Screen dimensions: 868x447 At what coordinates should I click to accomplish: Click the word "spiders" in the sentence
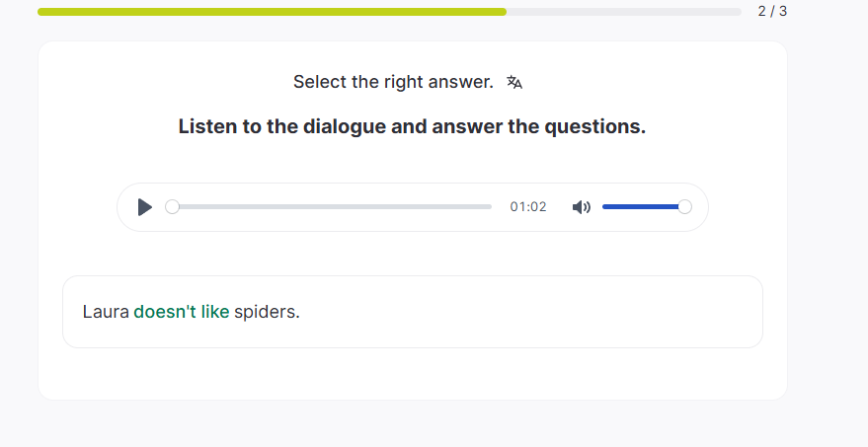265,312
